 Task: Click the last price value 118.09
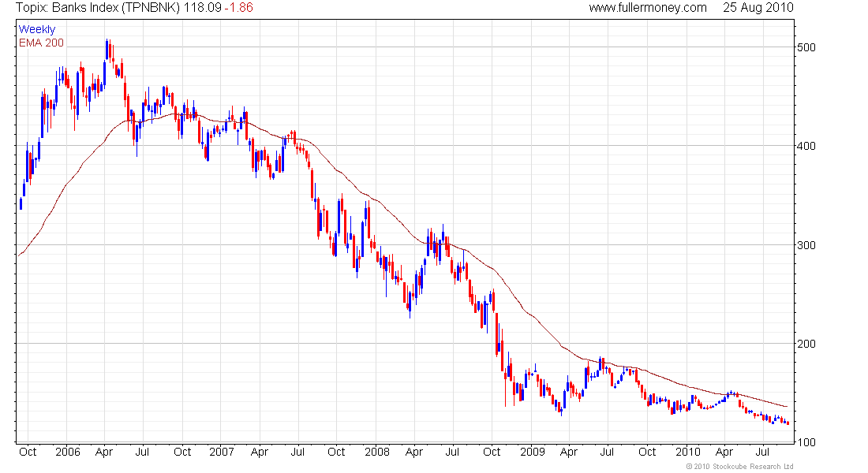click(203, 8)
